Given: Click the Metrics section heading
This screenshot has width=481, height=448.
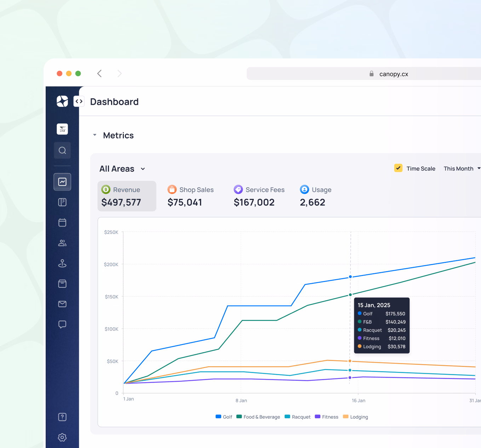Looking at the screenshot, I should 118,136.
